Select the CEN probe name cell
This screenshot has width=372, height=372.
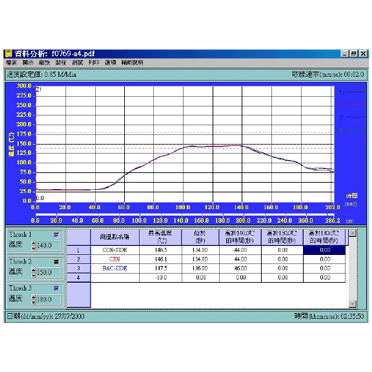pyautogui.click(x=115, y=259)
